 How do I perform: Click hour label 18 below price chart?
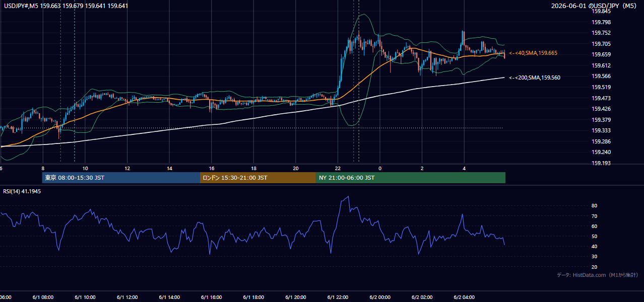click(254, 168)
